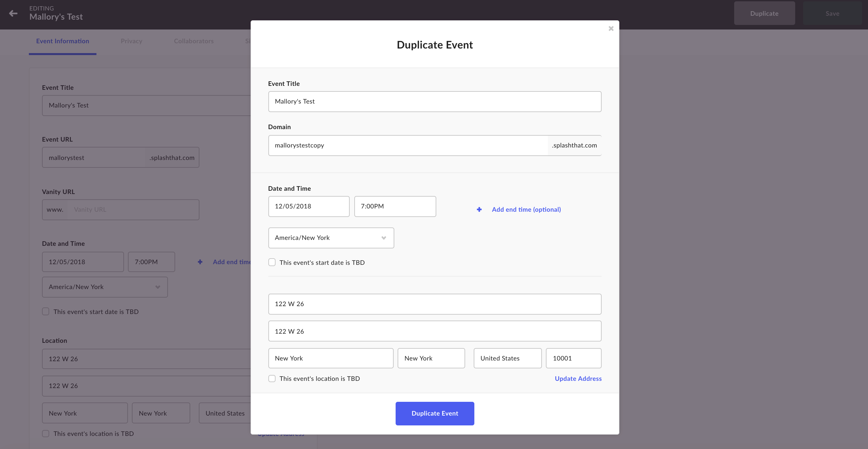Click the 10001 zip code field
Viewport: 868px width, 449px height.
[573, 358]
